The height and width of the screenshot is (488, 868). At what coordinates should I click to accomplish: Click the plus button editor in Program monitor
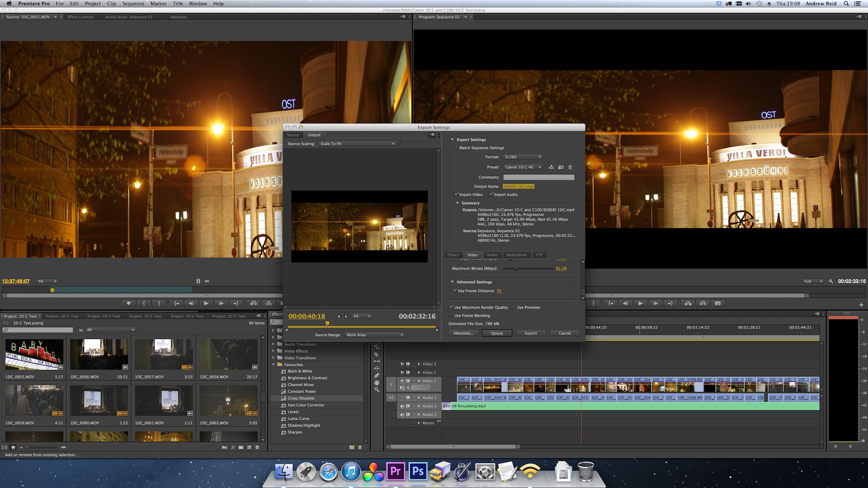click(x=861, y=305)
